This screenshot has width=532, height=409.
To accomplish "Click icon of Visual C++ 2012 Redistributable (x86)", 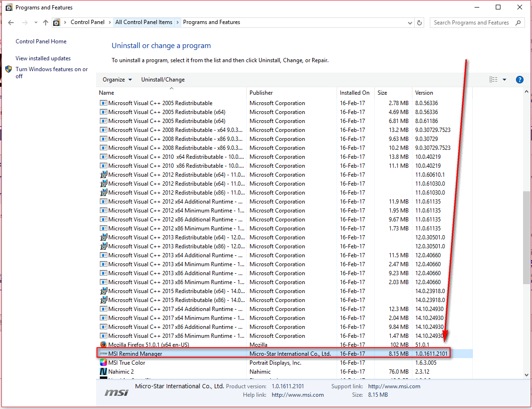I will tap(104, 193).
